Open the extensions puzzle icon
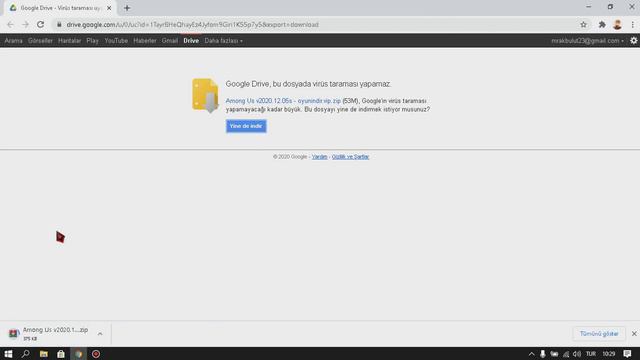 click(602, 24)
